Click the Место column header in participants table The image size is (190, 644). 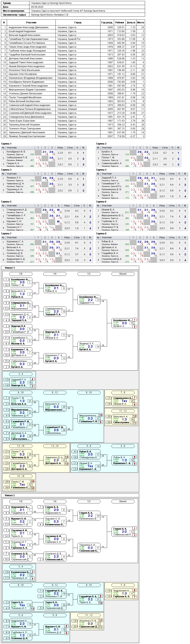pyautogui.click(x=141, y=23)
